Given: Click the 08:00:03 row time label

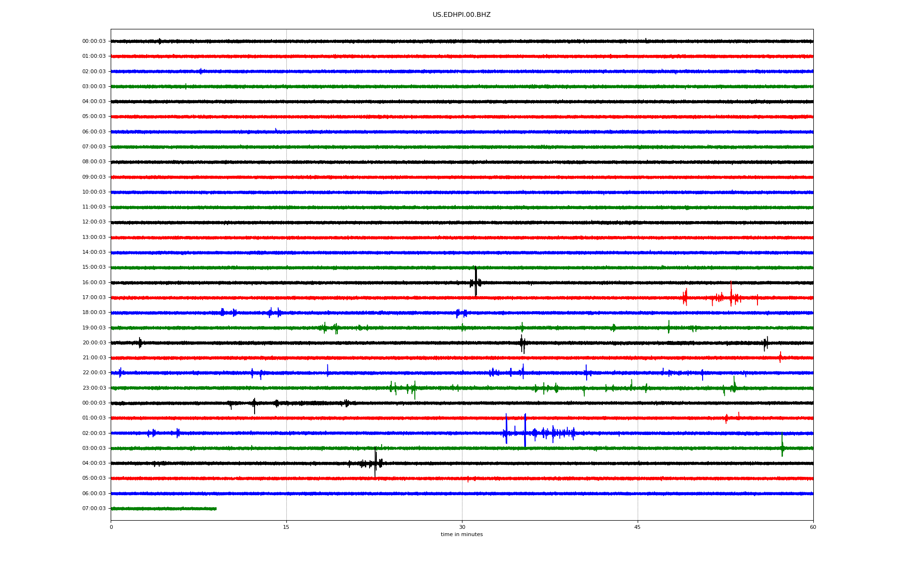Looking at the screenshot, I should [x=94, y=162].
